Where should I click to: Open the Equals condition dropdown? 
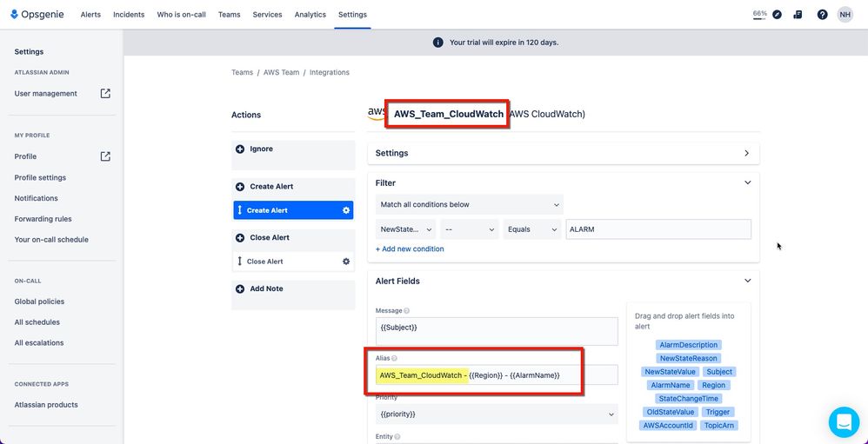532,229
